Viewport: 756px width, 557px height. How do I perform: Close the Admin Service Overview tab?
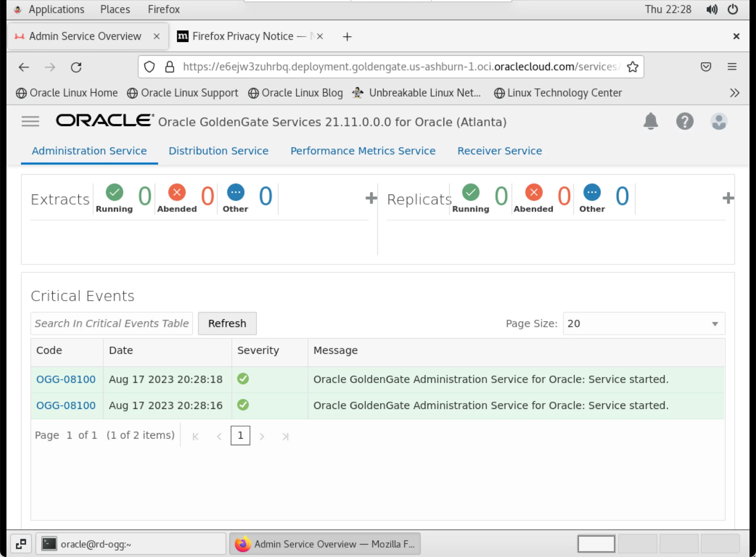pyautogui.click(x=157, y=36)
